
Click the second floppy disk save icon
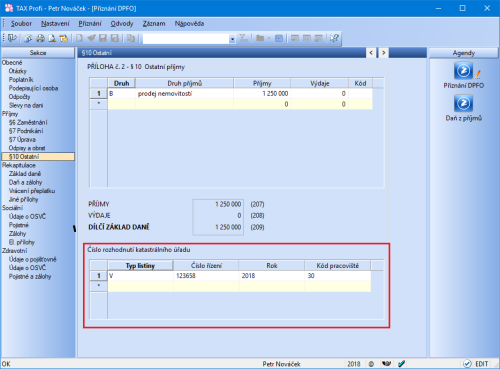115,38
